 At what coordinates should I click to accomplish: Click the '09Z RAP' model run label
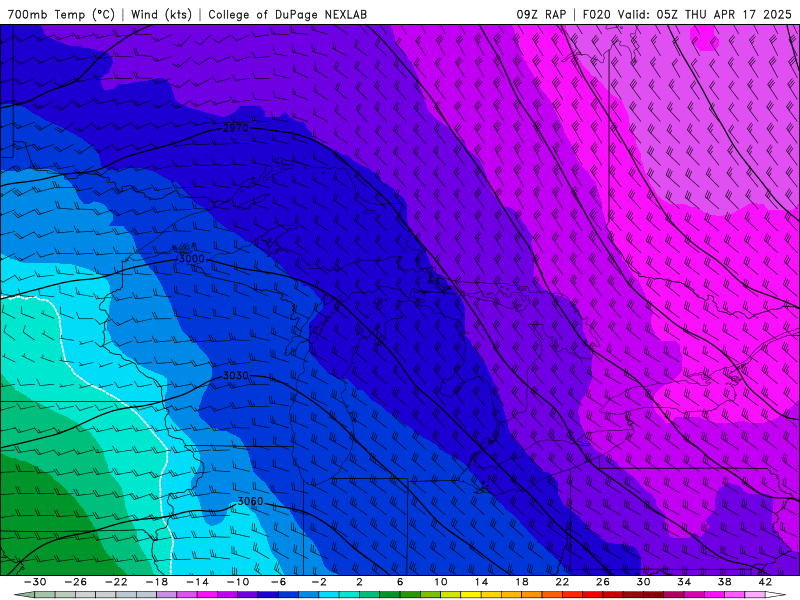coord(541,14)
